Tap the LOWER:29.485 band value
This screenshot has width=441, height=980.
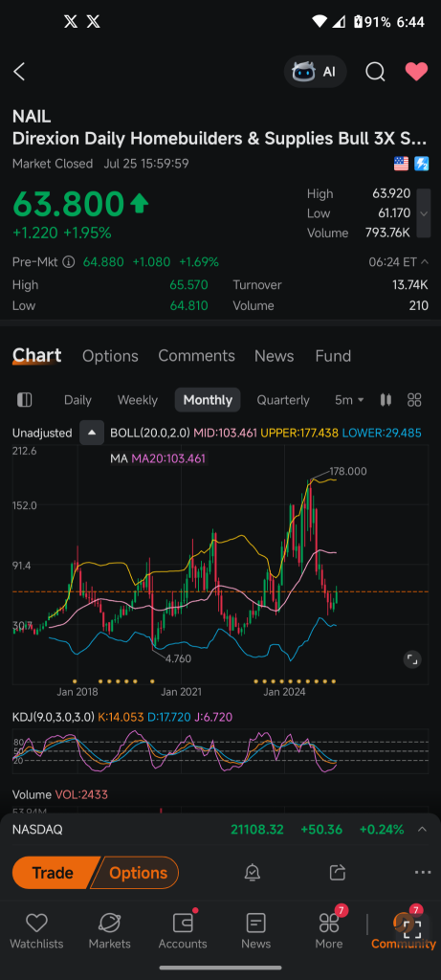point(382,433)
